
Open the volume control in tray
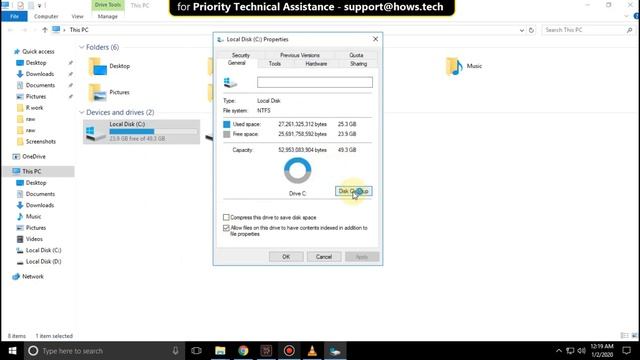pyautogui.click(x=582, y=351)
